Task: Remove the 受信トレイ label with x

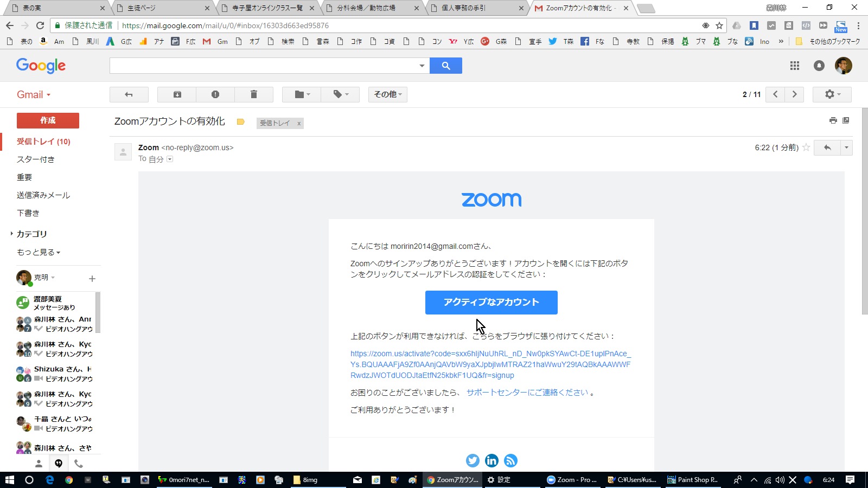Action: coord(298,124)
